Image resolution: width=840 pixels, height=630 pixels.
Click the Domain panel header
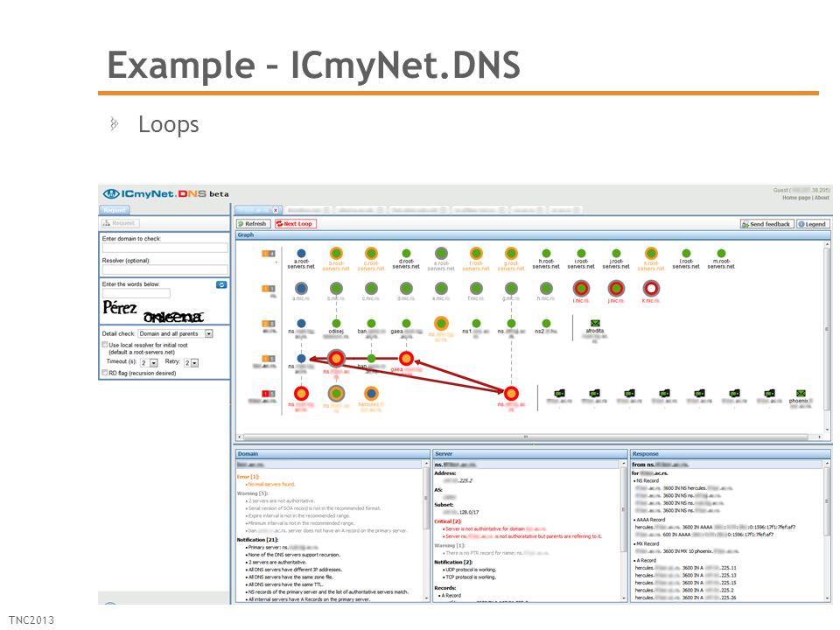[332, 454]
